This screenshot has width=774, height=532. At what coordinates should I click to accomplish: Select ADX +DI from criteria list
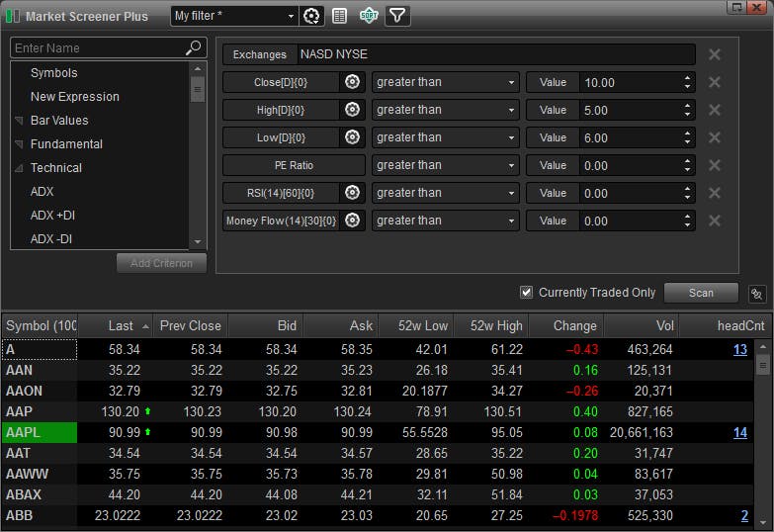click(x=52, y=216)
